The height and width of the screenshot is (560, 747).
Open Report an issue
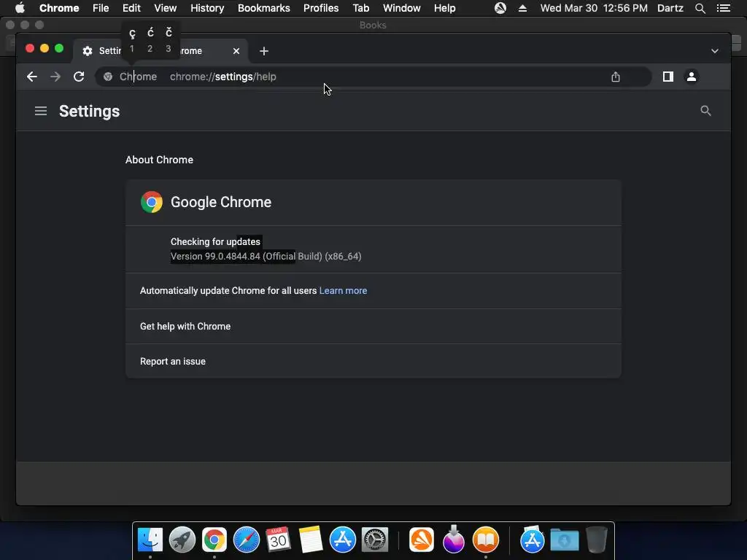click(373, 361)
